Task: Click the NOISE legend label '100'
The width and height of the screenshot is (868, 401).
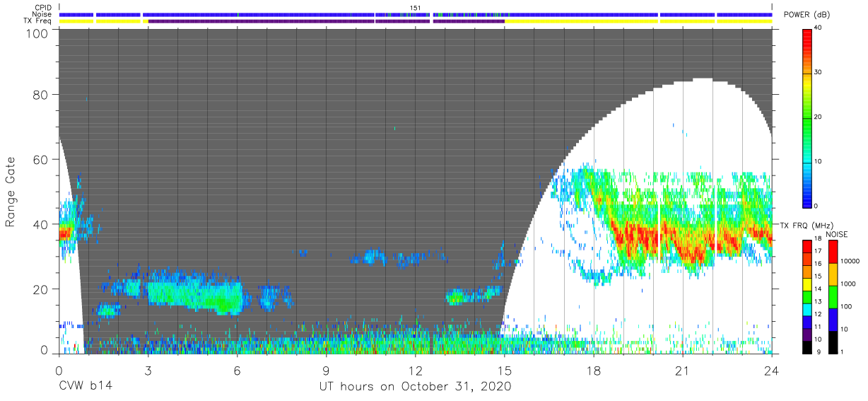Action: (x=847, y=306)
